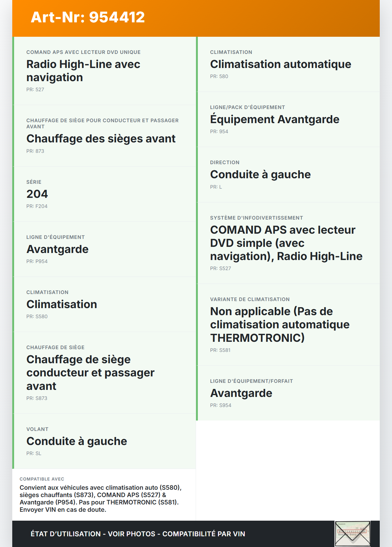Click the Climatisation heading with PR S580

point(62,304)
